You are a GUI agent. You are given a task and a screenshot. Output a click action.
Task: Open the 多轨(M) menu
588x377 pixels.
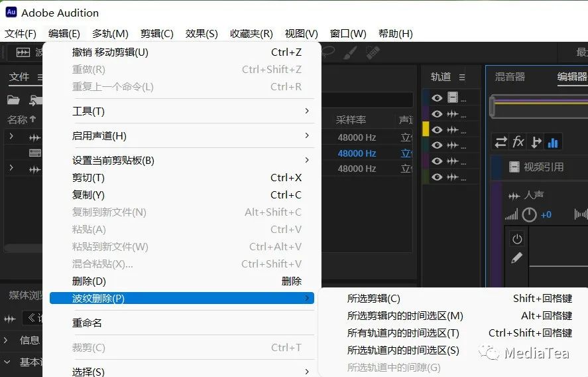click(x=110, y=34)
